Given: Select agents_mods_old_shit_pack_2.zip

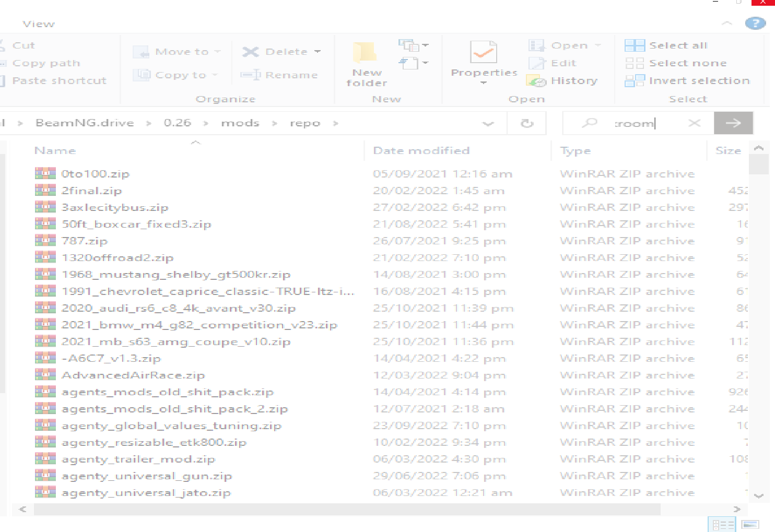Looking at the screenshot, I should pyautogui.click(x=175, y=409).
